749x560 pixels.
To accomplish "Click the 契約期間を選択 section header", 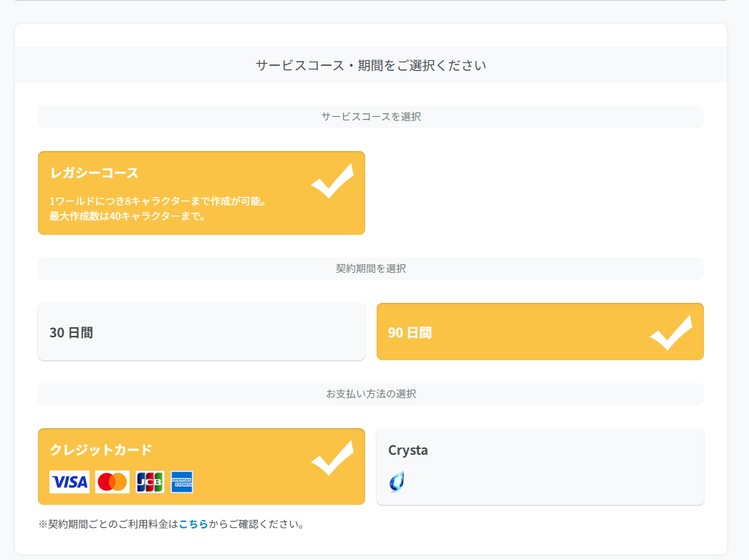I will (x=371, y=269).
